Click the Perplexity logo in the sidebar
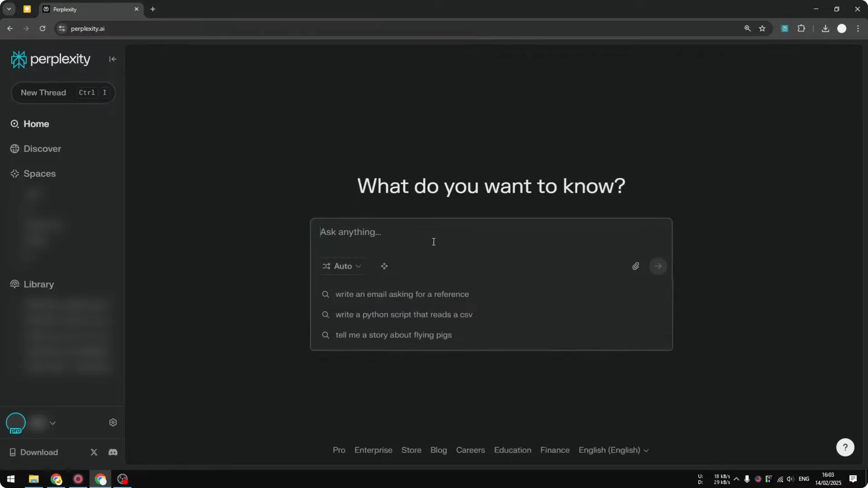868x488 pixels. click(50, 59)
